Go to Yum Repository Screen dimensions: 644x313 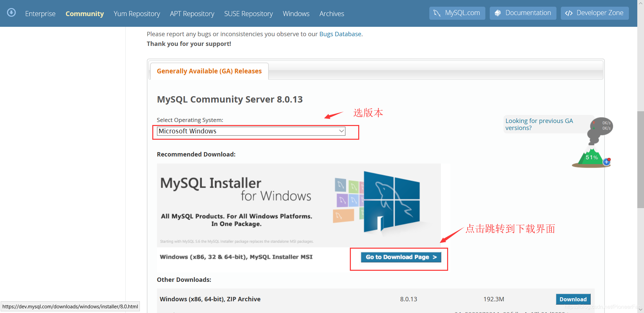point(137,14)
